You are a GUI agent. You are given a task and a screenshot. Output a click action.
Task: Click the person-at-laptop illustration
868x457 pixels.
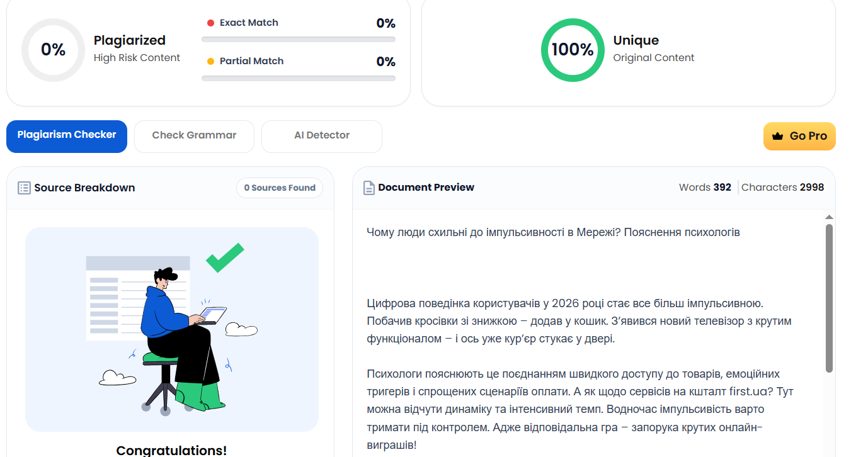(x=172, y=329)
